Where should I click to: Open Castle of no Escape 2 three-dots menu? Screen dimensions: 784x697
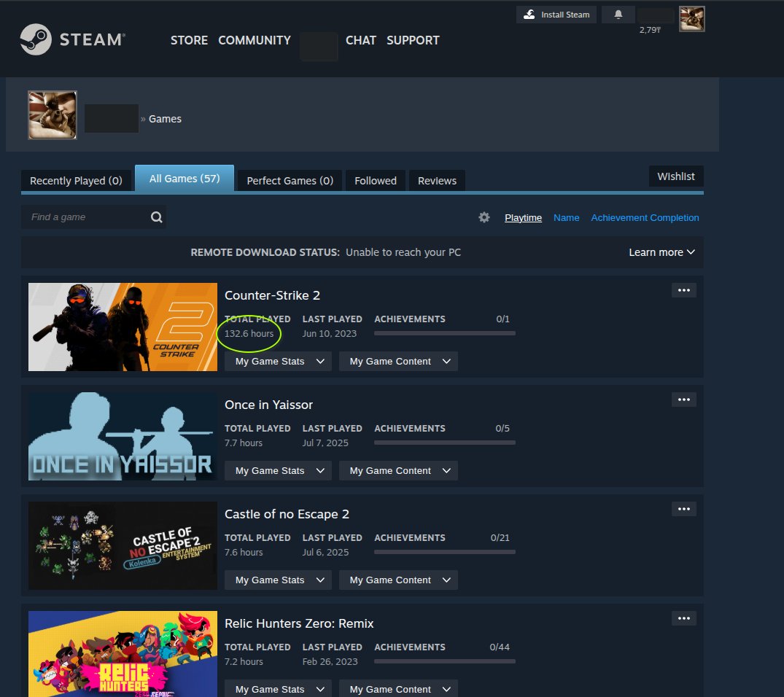point(683,509)
